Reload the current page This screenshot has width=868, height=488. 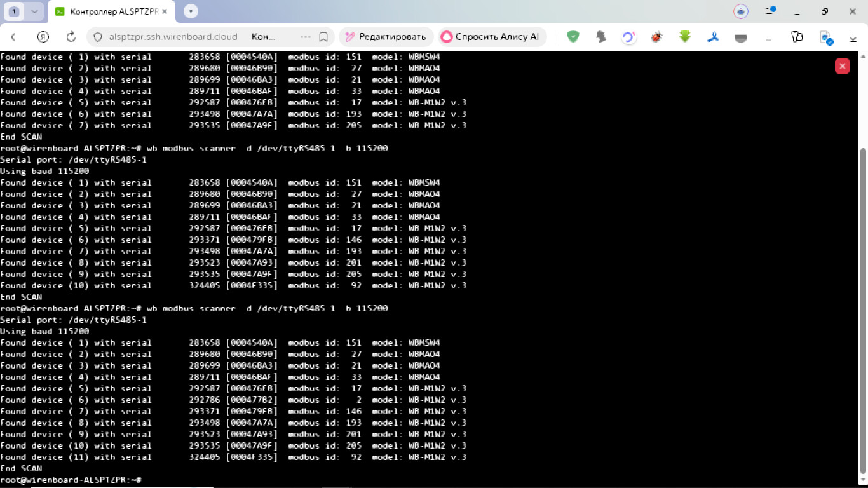(x=71, y=37)
